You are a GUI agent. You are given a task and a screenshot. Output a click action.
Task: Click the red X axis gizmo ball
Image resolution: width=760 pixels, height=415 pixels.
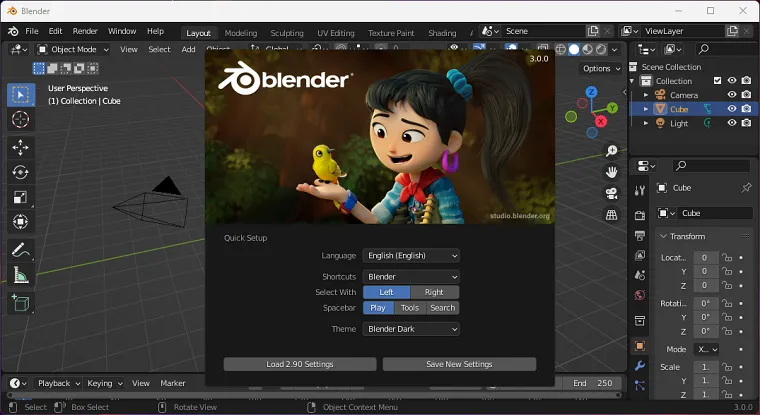click(601, 121)
